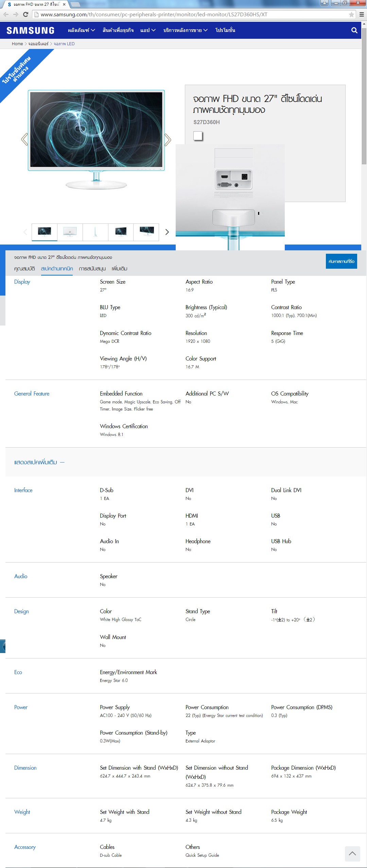Click the browser back arrow
The image size is (367, 868).
click(6, 14)
